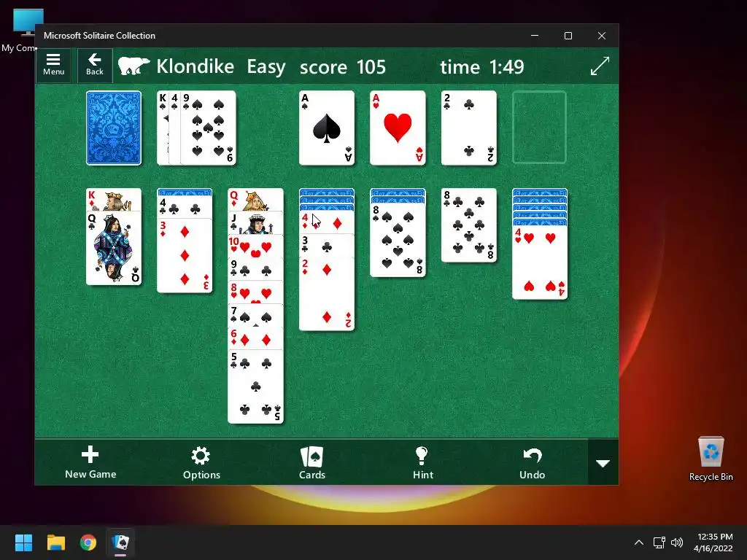Select the 4 of hearts card
The image size is (747, 560).
(540, 262)
